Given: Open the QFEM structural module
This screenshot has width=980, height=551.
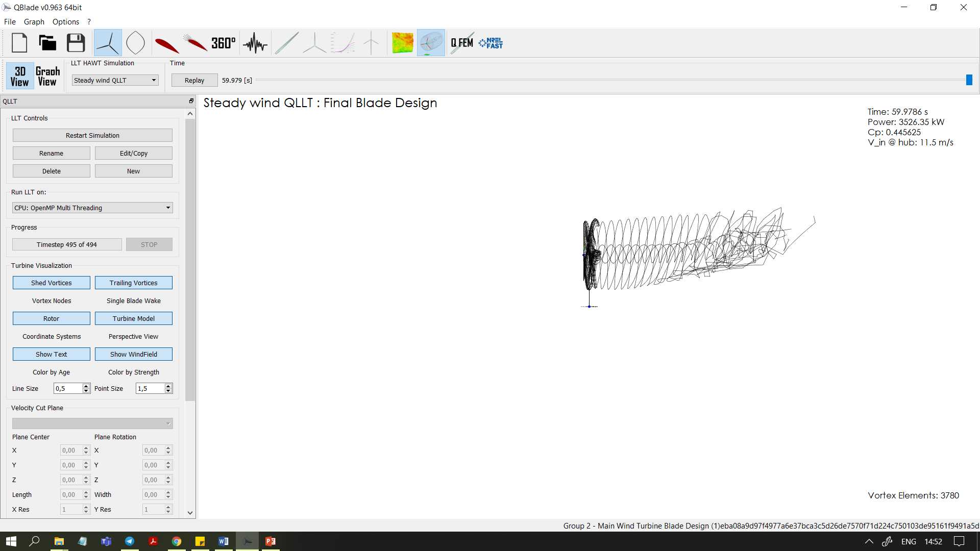Looking at the screenshot, I should (x=462, y=43).
